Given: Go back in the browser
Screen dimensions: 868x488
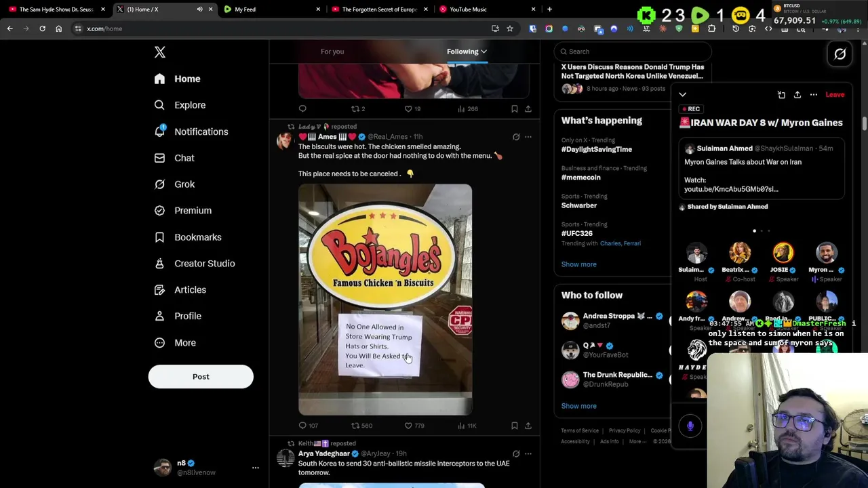Looking at the screenshot, I should pyautogui.click(x=9, y=28).
